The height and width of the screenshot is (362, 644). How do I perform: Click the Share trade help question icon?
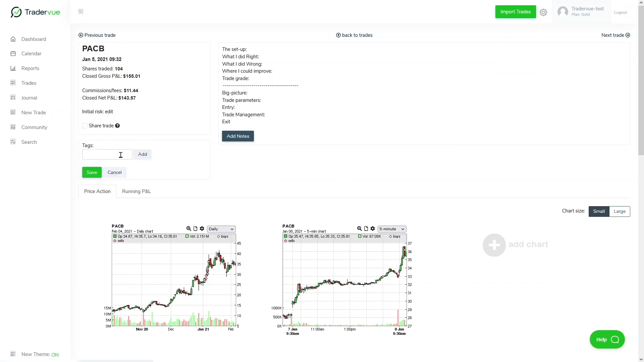point(117,126)
